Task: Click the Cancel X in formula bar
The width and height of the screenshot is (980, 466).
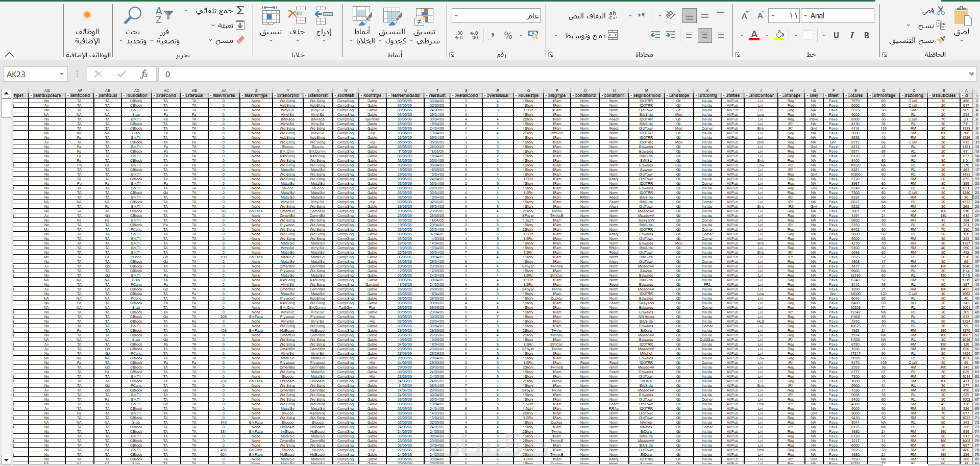Action: 98,74
